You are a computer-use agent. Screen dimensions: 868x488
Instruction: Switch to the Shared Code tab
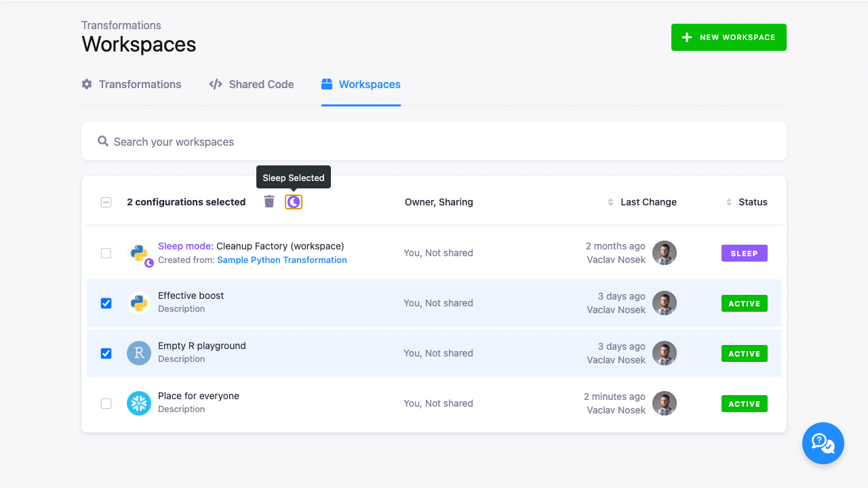point(260,84)
